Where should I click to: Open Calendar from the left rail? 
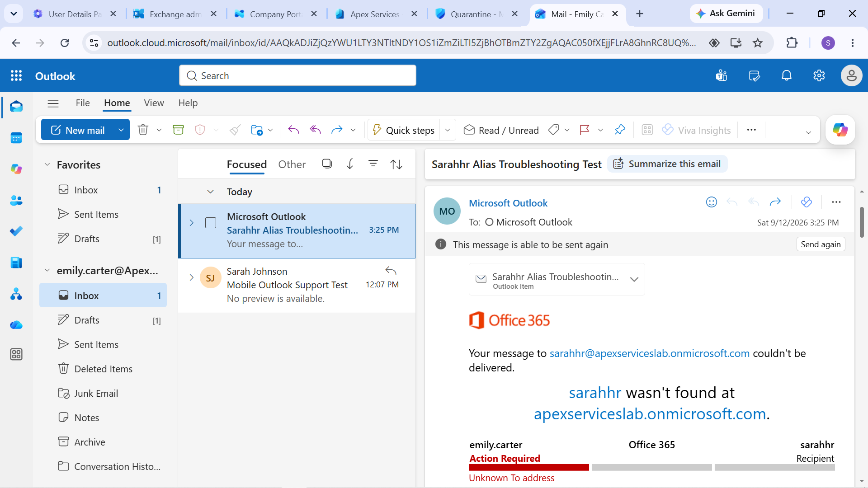coord(16,138)
